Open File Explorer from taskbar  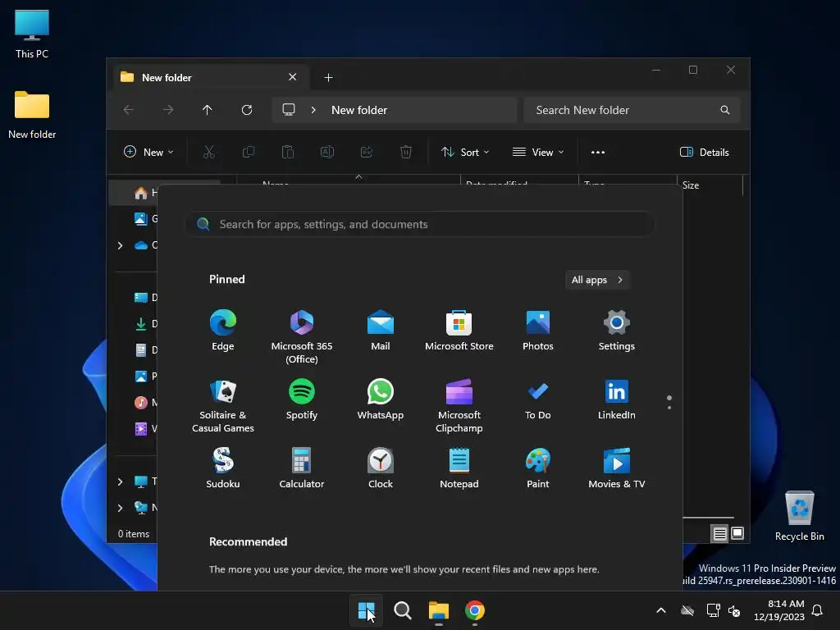tap(438, 610)
